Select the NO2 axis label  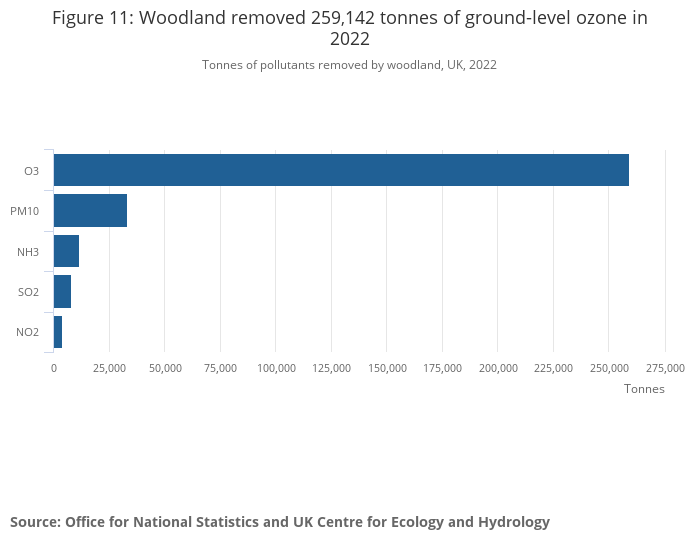(28, 332)
